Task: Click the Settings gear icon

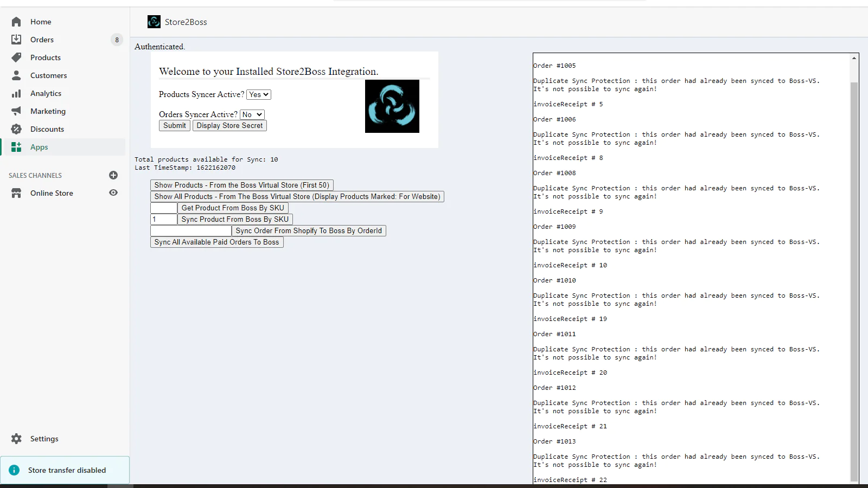Action: pyautogui.click(x=16, y=439)
